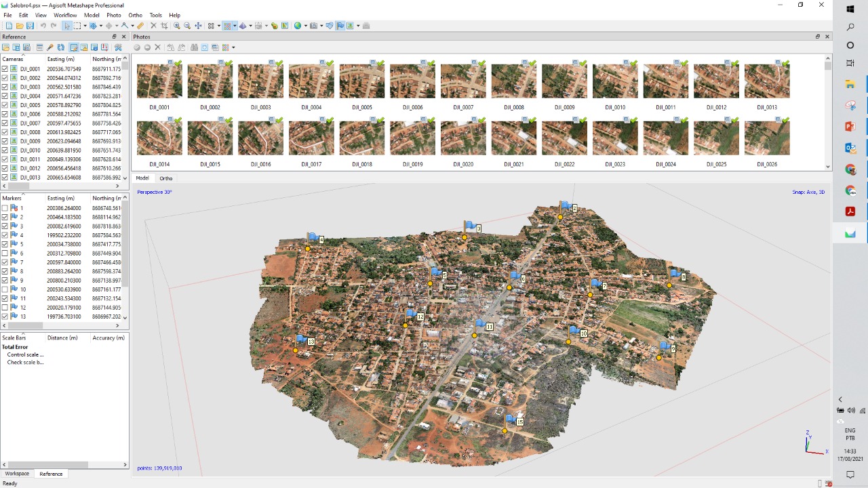This screenshot has width=868, height=488.
Task: Select the DJI_0005 photo thumbnail
Action: (361, 80)
